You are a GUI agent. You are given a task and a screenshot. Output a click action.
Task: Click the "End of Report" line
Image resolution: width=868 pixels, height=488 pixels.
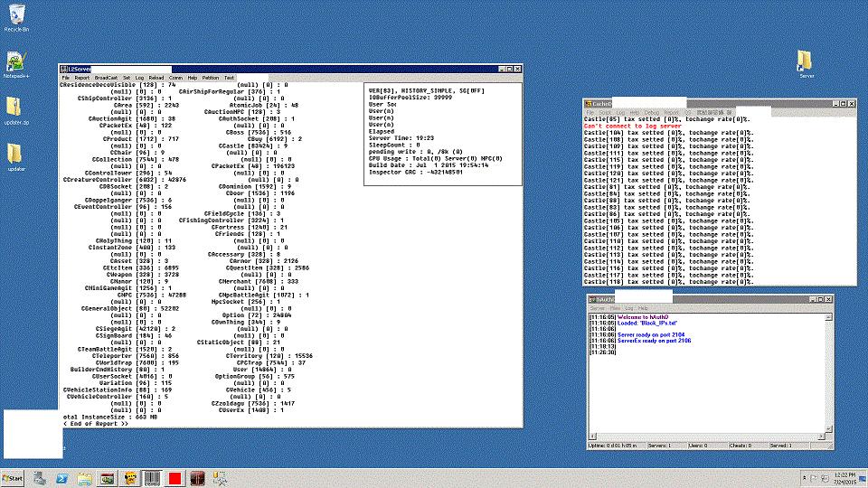[95, 424]
